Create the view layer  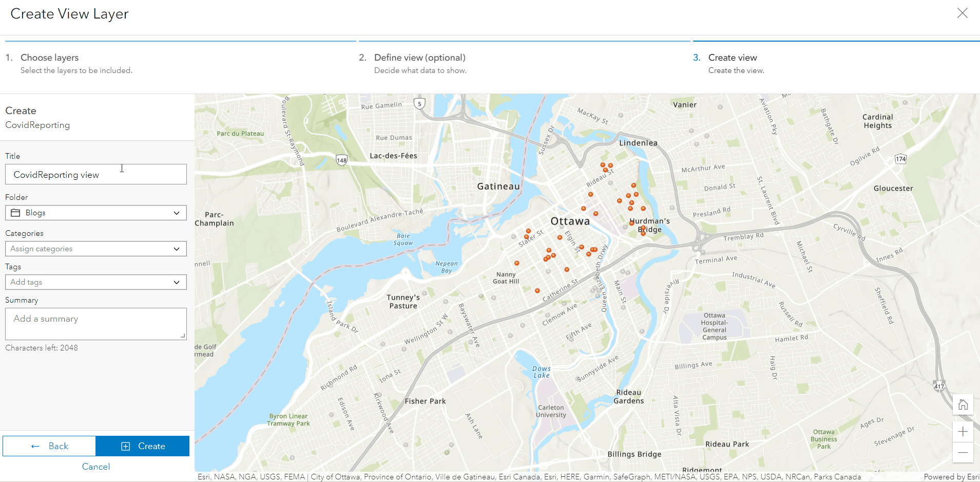point(143,446)
